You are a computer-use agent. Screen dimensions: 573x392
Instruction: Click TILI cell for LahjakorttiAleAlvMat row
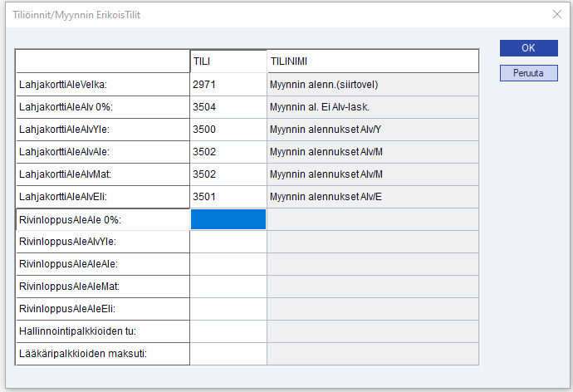coord(228,174)
